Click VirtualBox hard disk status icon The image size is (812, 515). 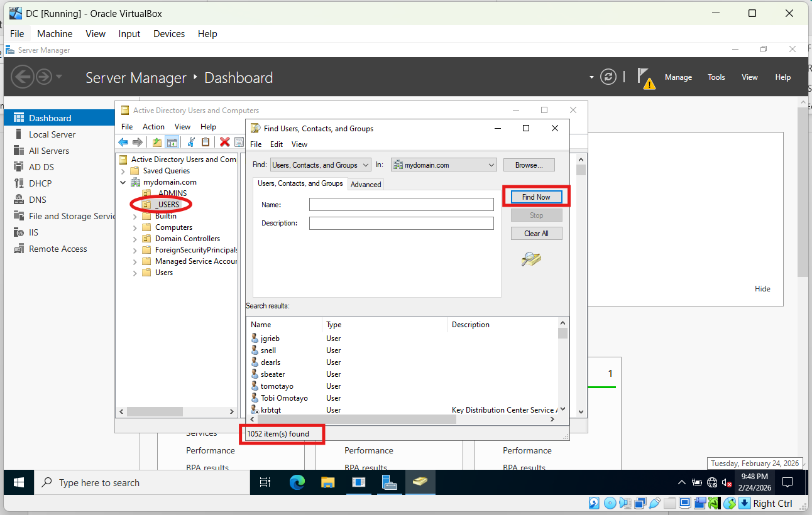point(594,503)
